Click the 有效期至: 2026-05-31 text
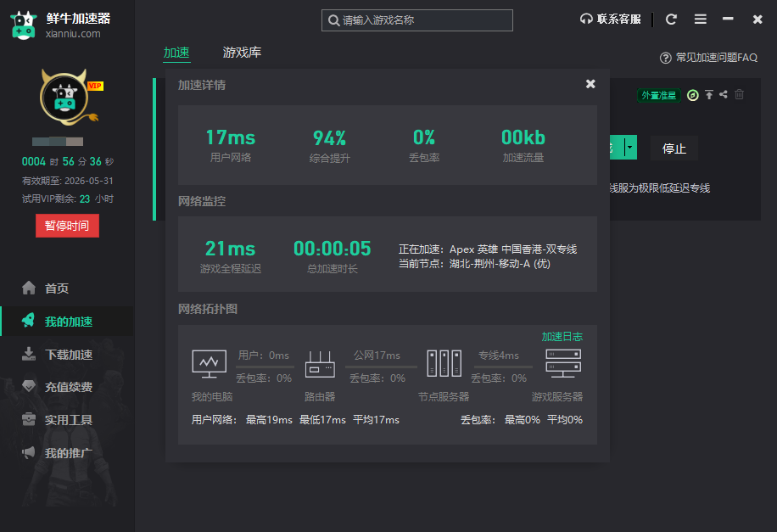This screenshot has height=532, width=777. (x=67, y=181)
